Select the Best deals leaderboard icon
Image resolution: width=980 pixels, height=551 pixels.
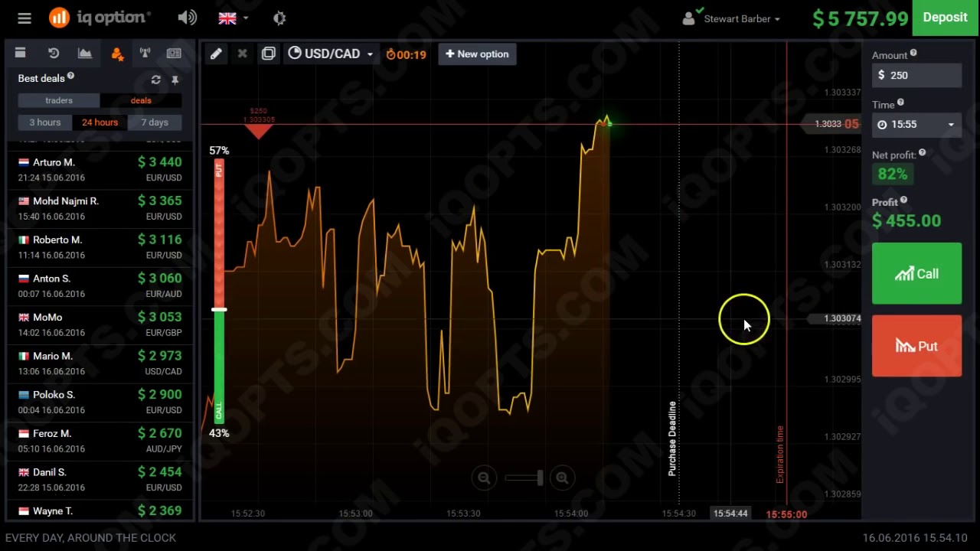(x=117, y=54)
